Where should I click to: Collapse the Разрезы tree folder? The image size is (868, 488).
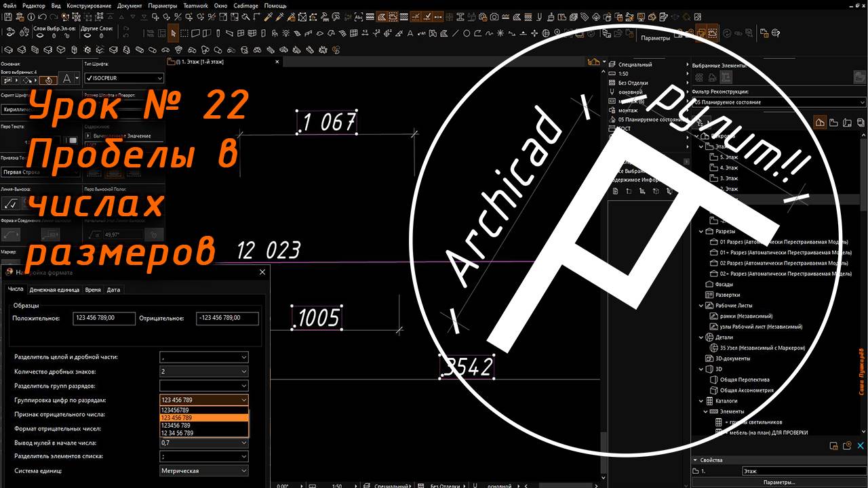coord(701,231)
